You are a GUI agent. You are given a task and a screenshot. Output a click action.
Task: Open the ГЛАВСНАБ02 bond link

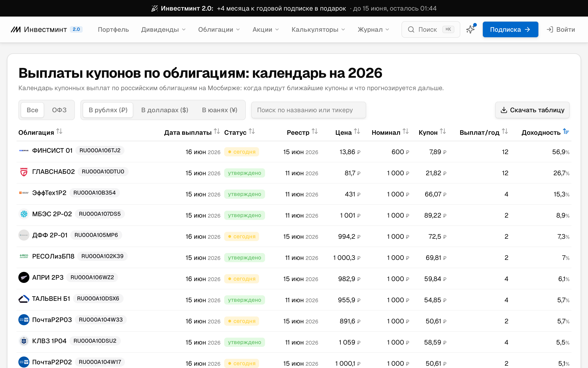tap(54, 172)
